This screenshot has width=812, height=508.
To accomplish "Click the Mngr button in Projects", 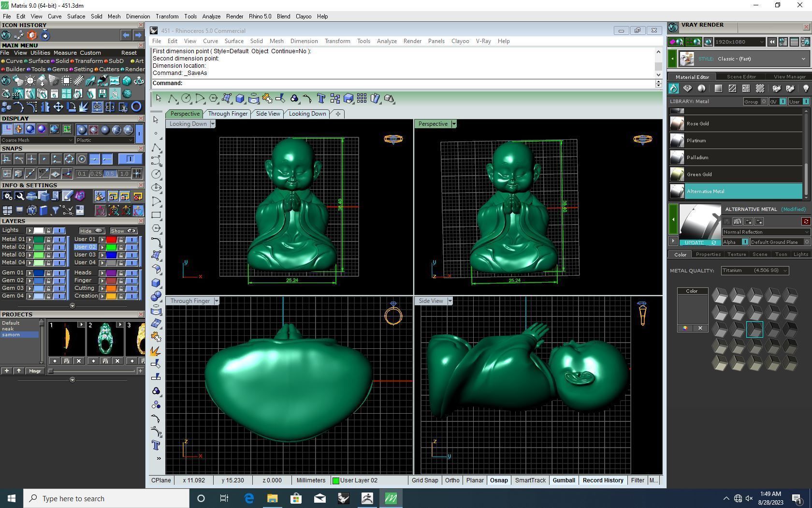I will tap(35, 371).
